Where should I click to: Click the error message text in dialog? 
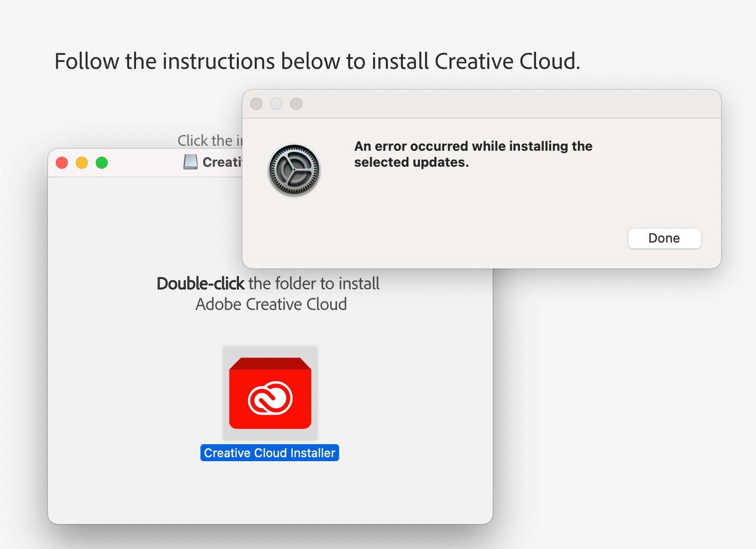tap(473, 154)
